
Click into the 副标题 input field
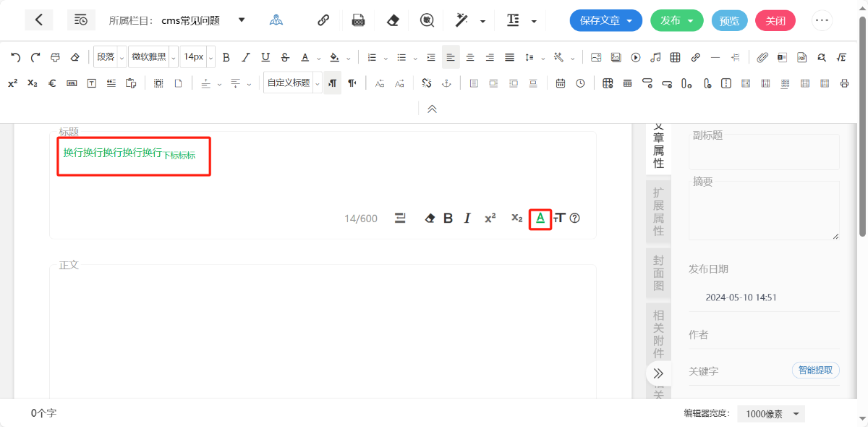(x=764, y=153)
